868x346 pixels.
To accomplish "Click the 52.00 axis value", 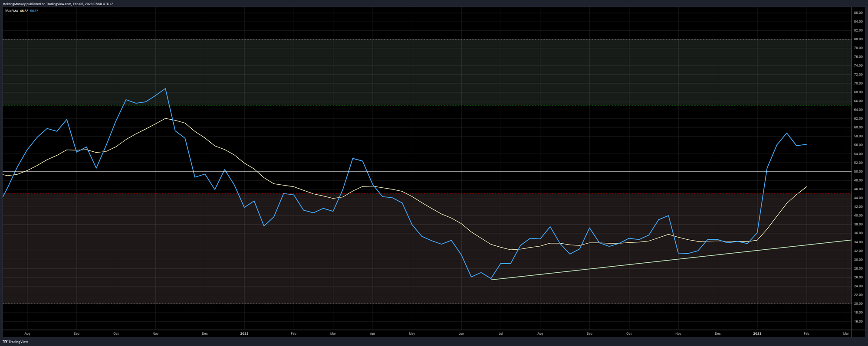I will click(858, 163).
